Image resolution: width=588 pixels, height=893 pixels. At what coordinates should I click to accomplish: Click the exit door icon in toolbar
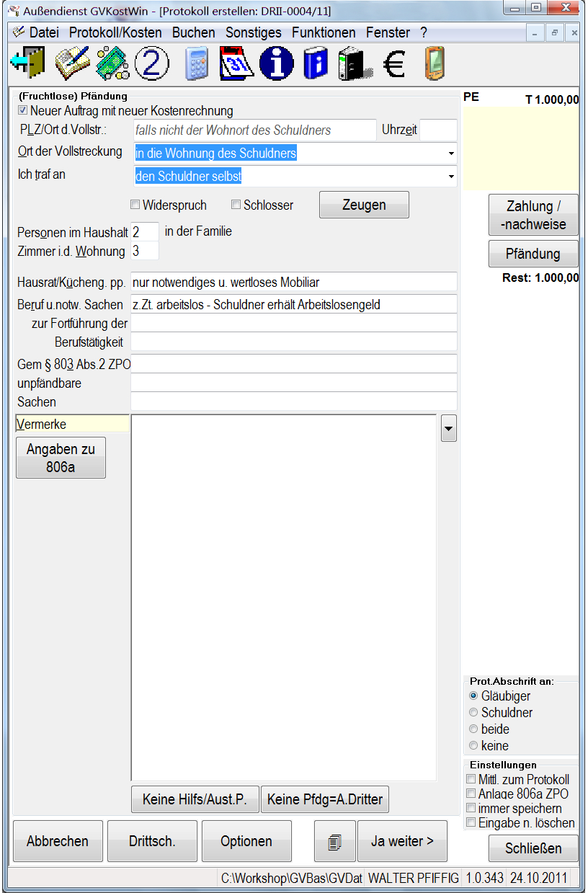27,63
